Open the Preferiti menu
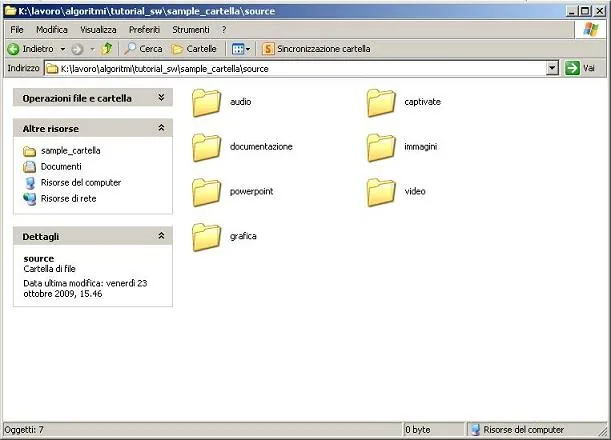The height and width of the screenshot is (440, 611). [x=144, y=30]
